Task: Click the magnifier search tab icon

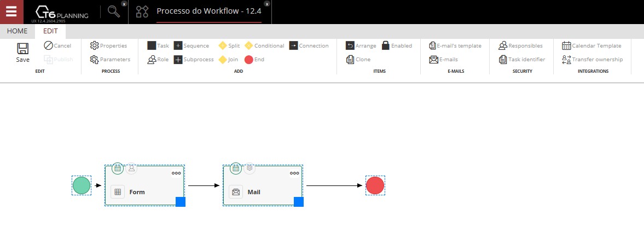Action: tap(114, 11)
